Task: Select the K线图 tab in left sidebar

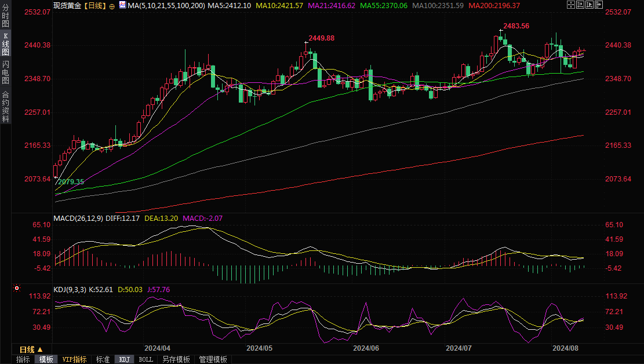Action: click(x=5, y=45)
